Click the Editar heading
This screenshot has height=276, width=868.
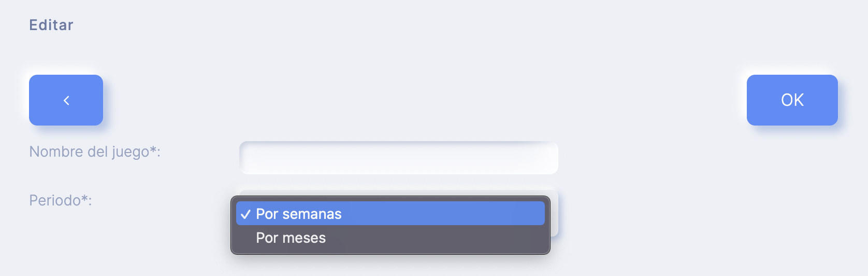51,25
